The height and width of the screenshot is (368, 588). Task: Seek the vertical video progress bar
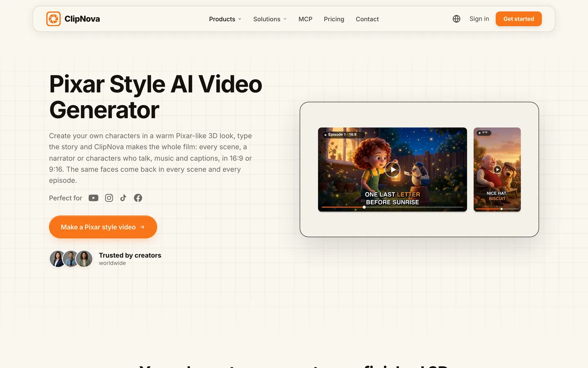pyautogui.click(x=497, y=209)
